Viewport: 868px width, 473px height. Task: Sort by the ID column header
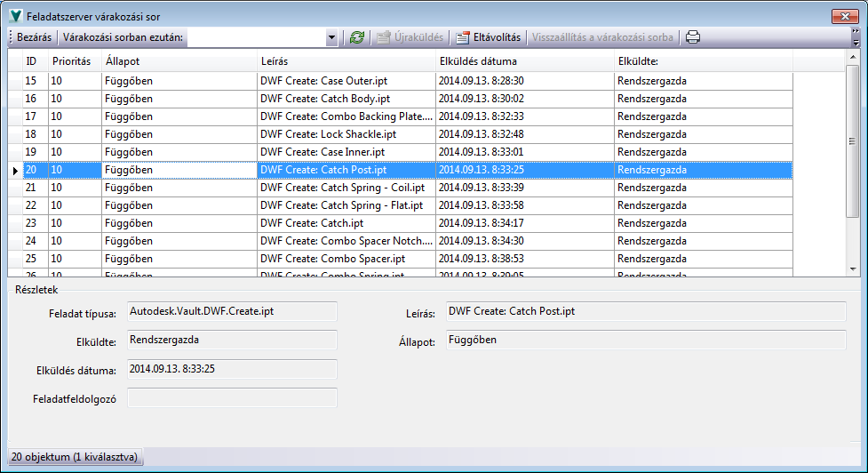click(x=36, y=61)
